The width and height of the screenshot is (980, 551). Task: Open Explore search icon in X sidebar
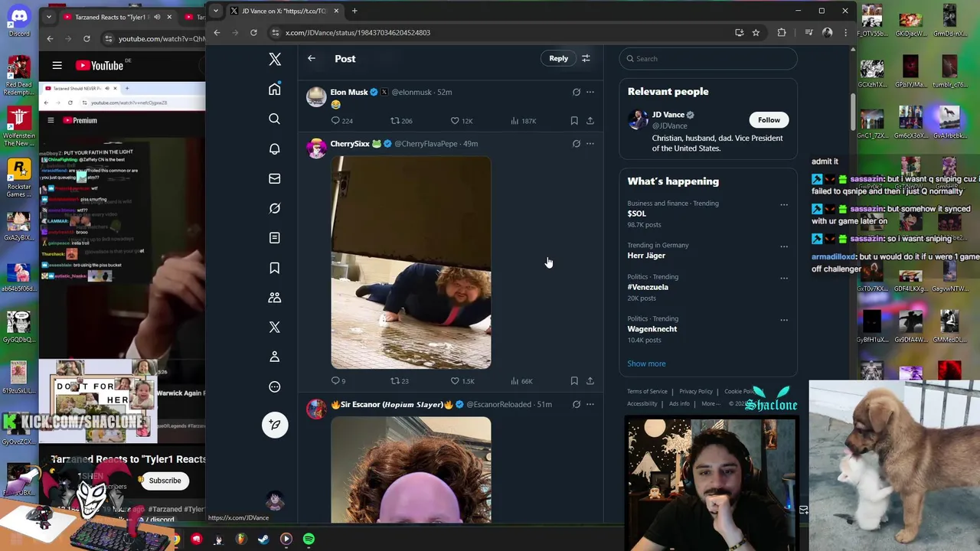(x=275, y=119)
